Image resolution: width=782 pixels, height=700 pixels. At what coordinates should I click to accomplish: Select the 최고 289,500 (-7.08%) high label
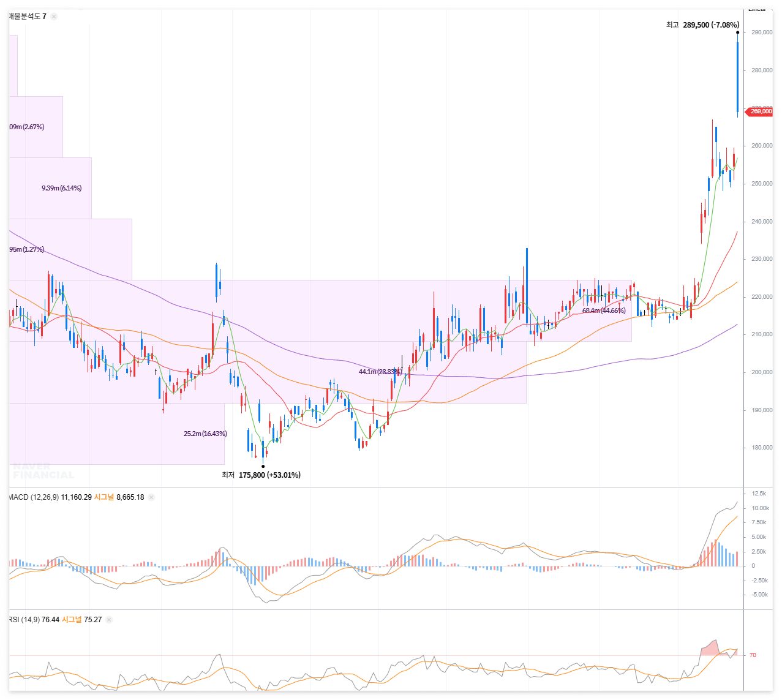[x=702, y=25]
